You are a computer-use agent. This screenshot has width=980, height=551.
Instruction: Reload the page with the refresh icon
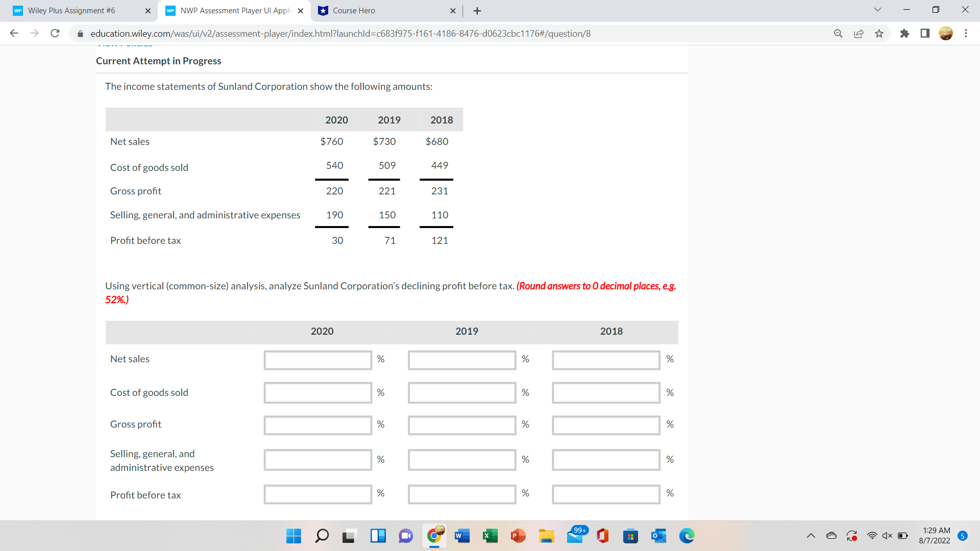(55, 33)
